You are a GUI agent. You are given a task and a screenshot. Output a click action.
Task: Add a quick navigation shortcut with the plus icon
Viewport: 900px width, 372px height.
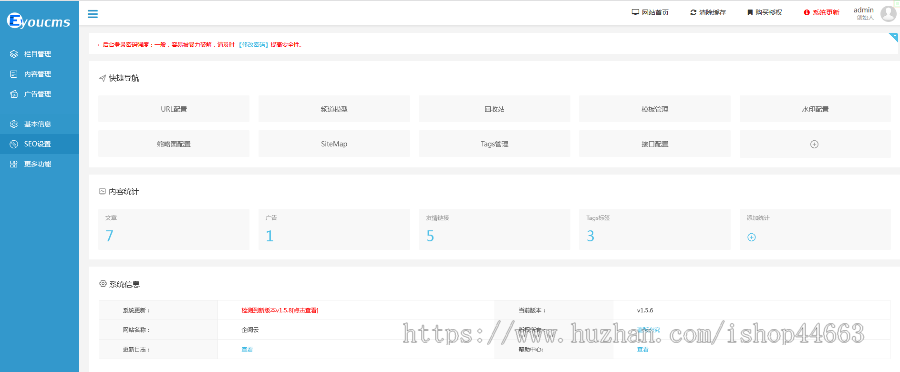[x=814, y=144]
